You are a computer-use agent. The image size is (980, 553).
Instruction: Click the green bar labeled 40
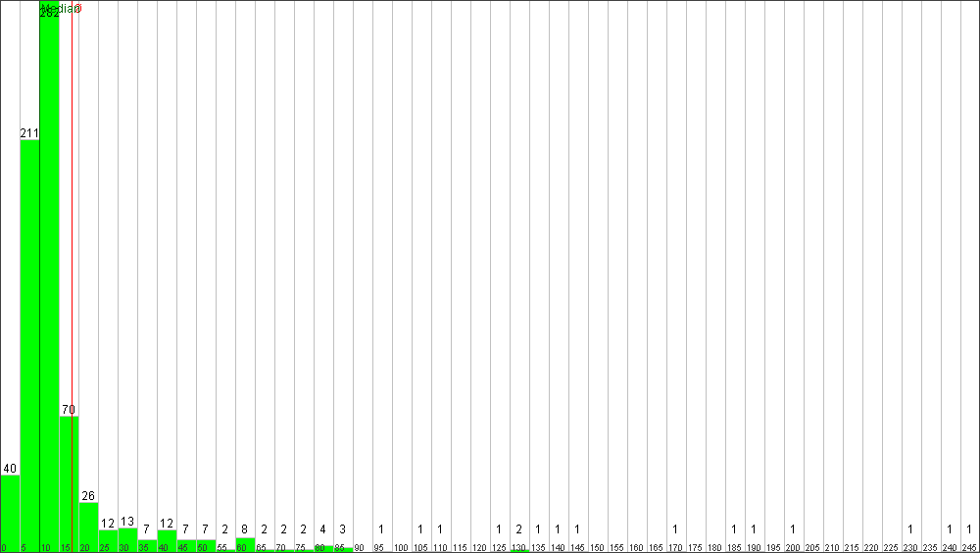(x=10, y=513)
